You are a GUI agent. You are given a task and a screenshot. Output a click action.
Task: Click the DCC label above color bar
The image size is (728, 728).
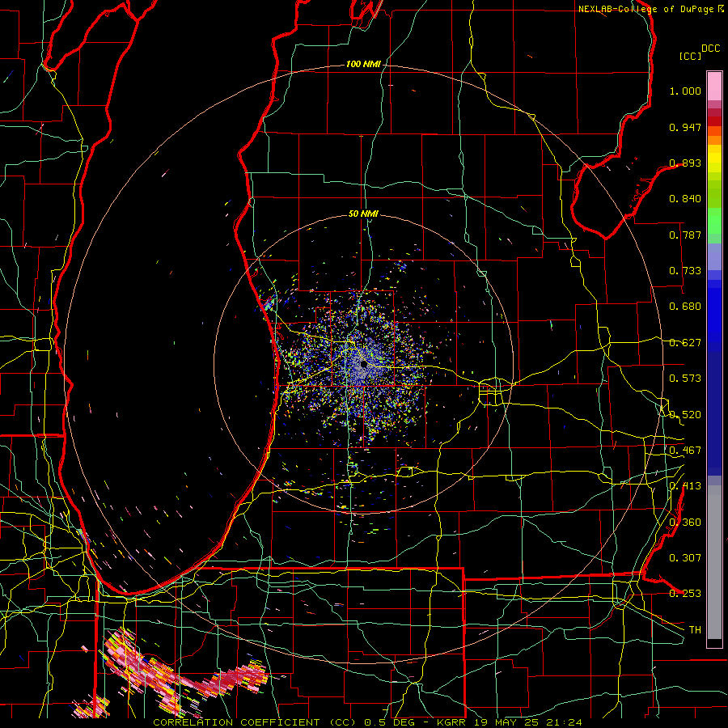[710, 49]
